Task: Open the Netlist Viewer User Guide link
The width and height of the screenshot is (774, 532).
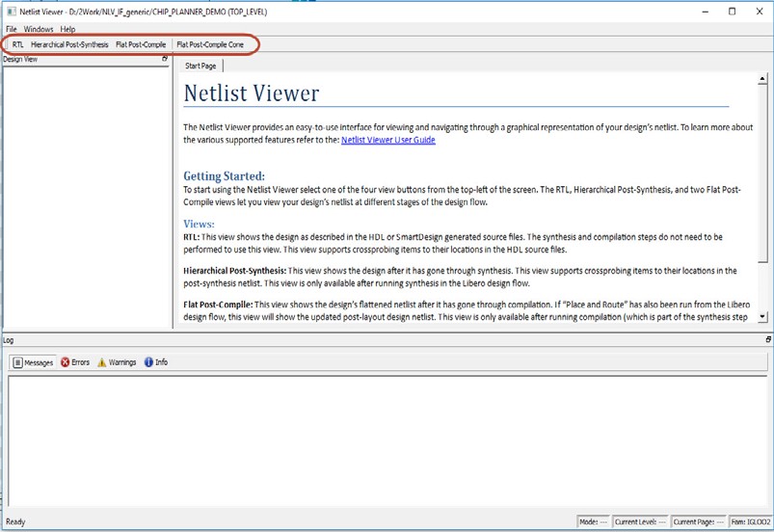Action: (387, 140)
